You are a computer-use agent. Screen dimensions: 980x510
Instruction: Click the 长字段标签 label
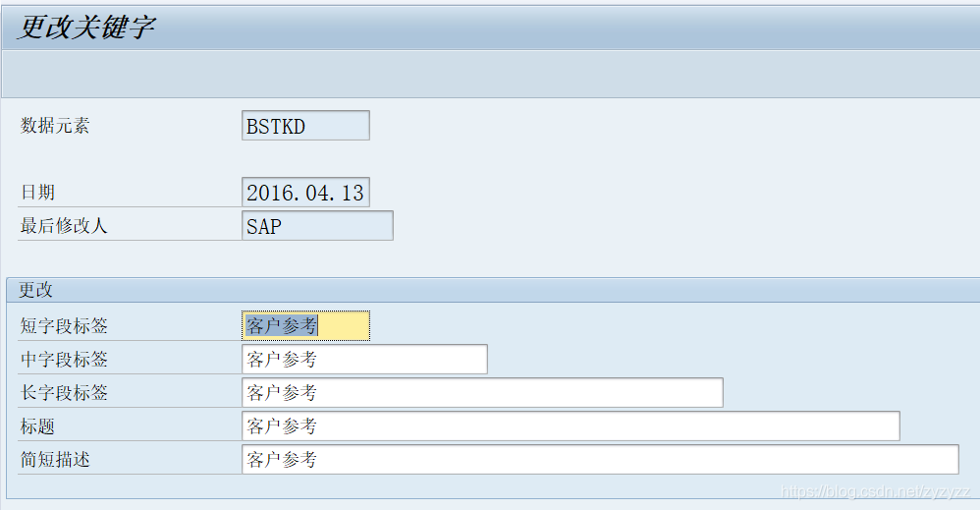click(x=64, y=392)
